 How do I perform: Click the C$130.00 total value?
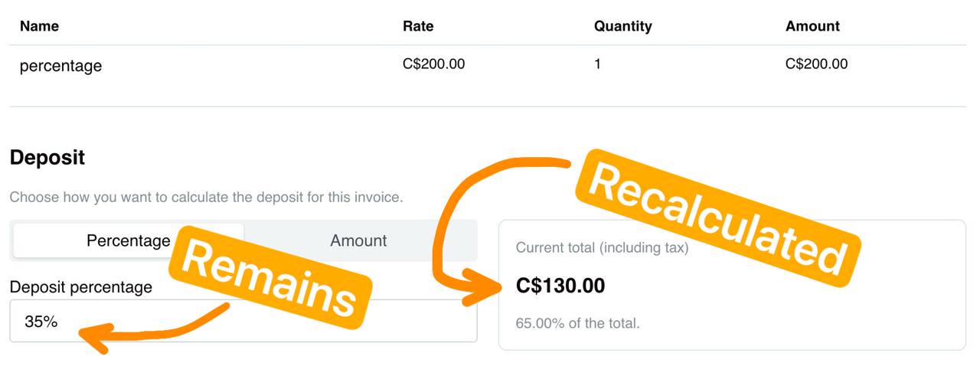click(x=560, y=286)
